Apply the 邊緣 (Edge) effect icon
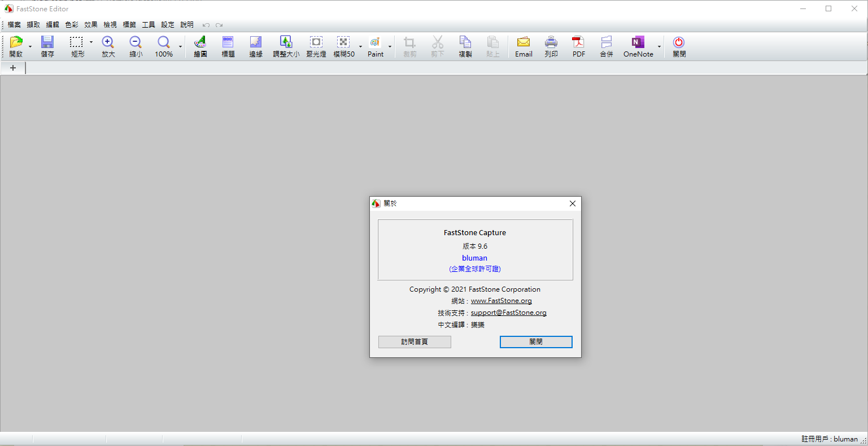The height and width of the screenshot is (446, 868). (x=256, y=43)
